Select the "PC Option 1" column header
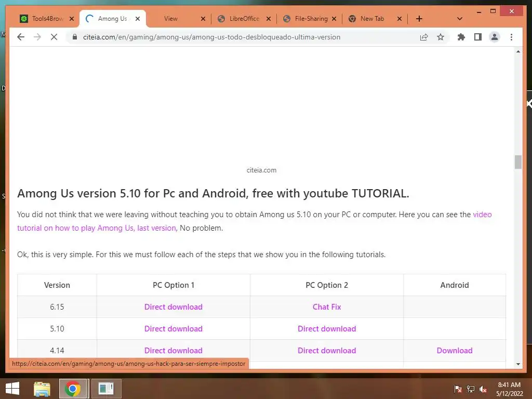 (x=174, y=285)
